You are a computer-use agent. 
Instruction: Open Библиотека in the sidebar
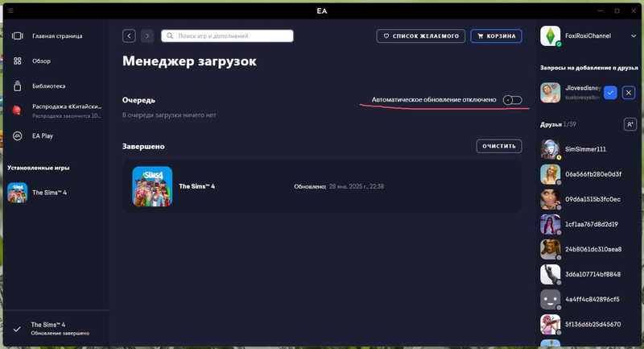(48, 86)
